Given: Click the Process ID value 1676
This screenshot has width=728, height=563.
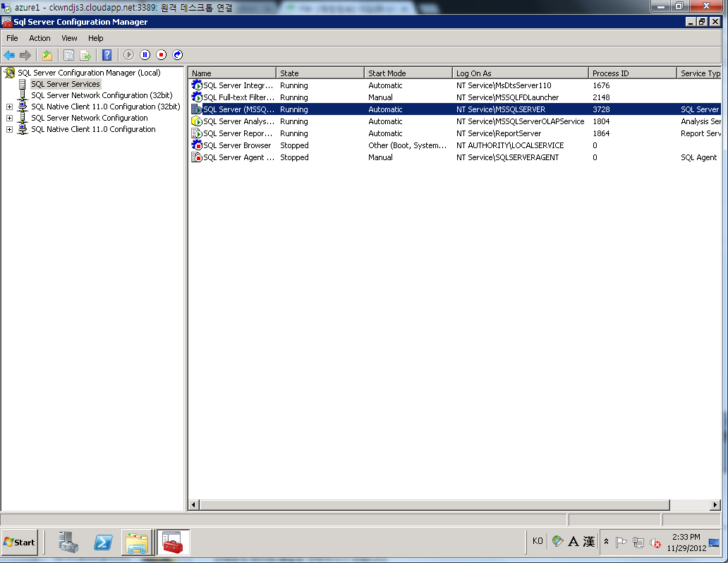Looking at the screenshot, I should coord(601,85).
